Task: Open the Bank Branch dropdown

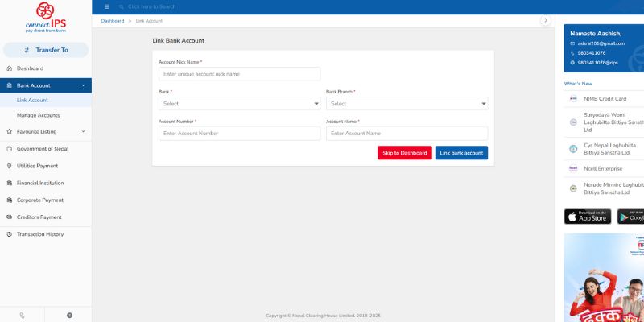Action: [x=407, y=104]
